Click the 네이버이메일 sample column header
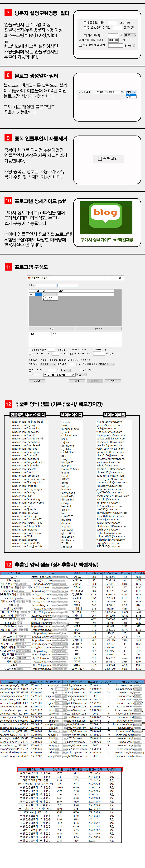 [x=115, y=415]
